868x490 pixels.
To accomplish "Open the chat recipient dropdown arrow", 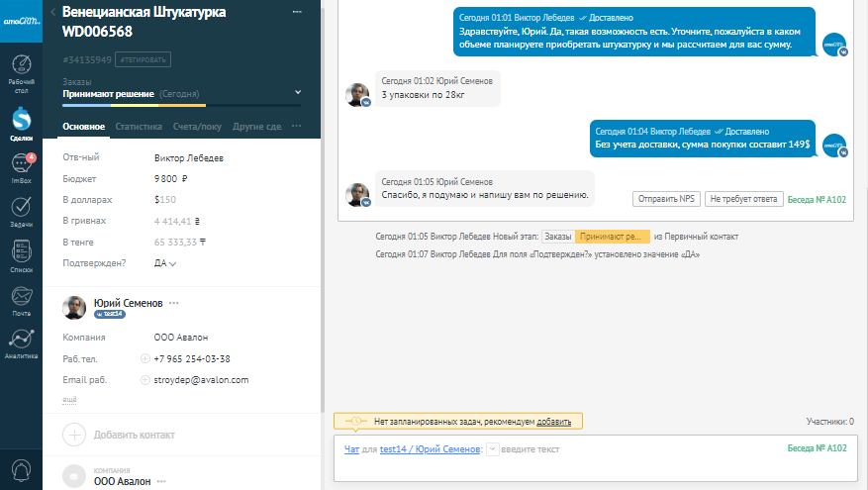I will [x=494, y=449].
